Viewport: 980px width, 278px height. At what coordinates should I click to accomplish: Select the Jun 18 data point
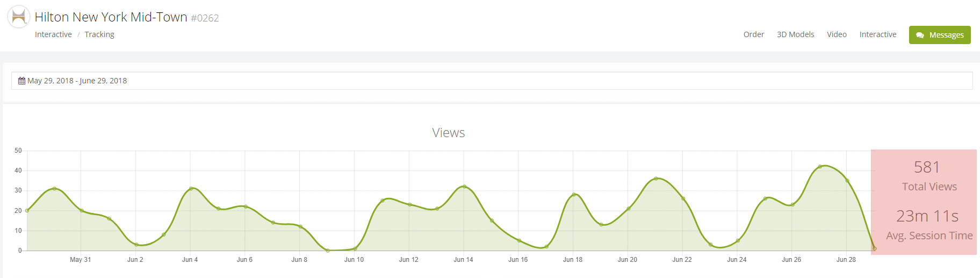point(574,195)
